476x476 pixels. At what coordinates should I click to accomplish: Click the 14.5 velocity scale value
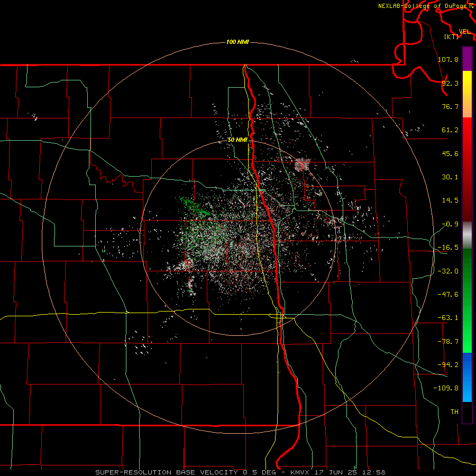tap(450, 200)
